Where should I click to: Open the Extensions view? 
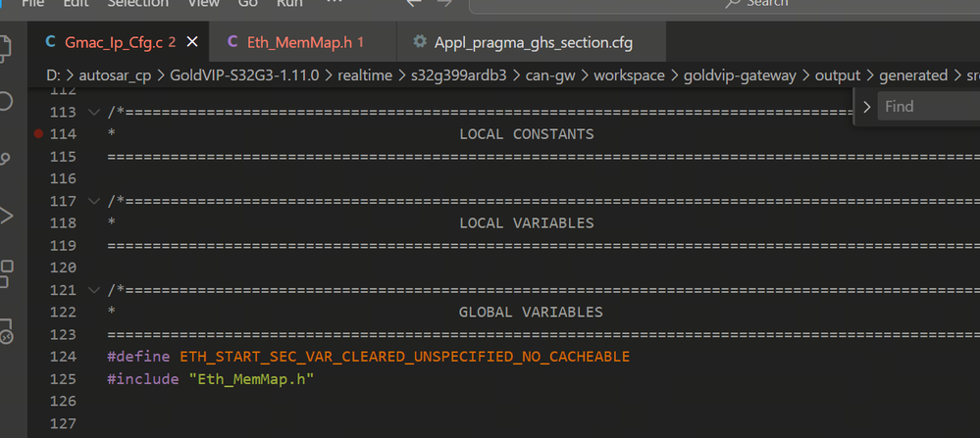[5, 269]
